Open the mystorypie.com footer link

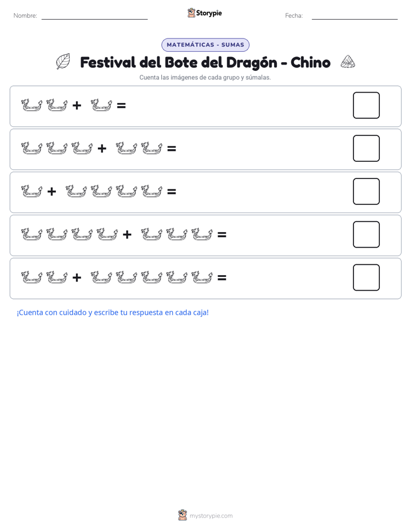(211, 516)
